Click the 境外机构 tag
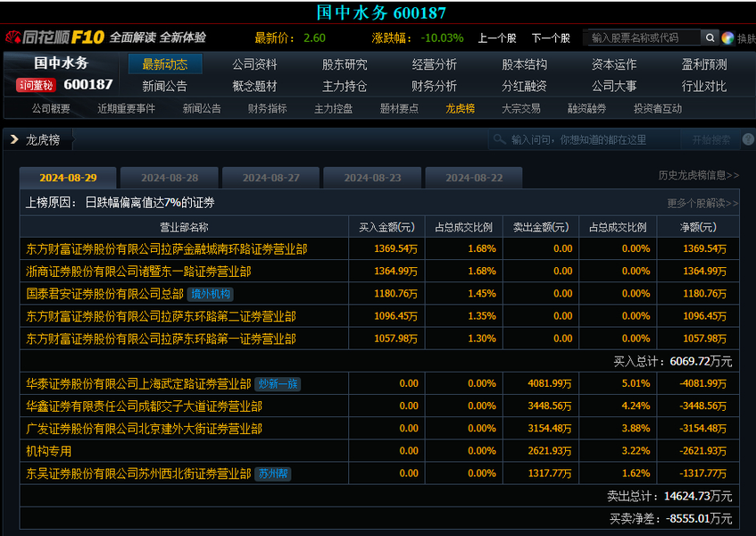This screenshot has height=536, width=756. tap(211, 294)
